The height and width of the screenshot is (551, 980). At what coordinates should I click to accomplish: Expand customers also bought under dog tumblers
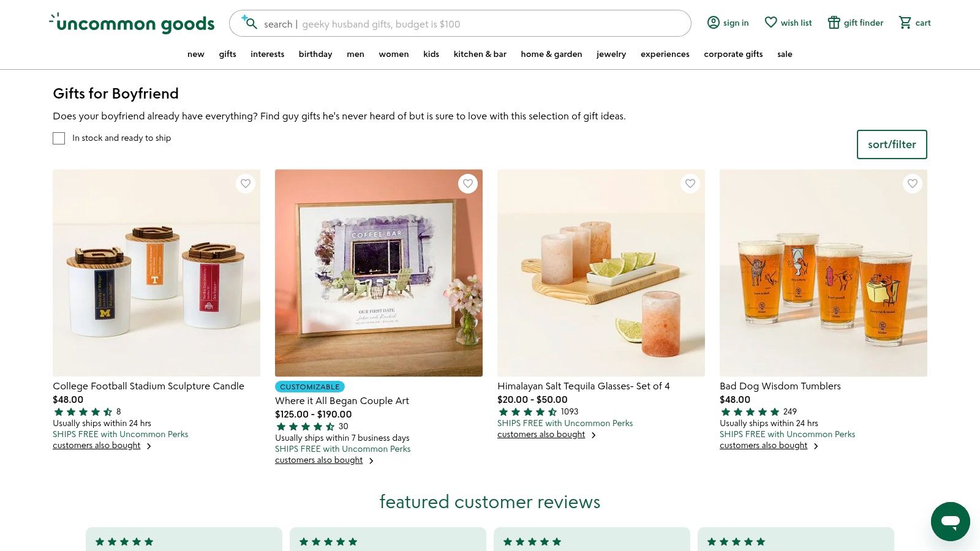763,445
